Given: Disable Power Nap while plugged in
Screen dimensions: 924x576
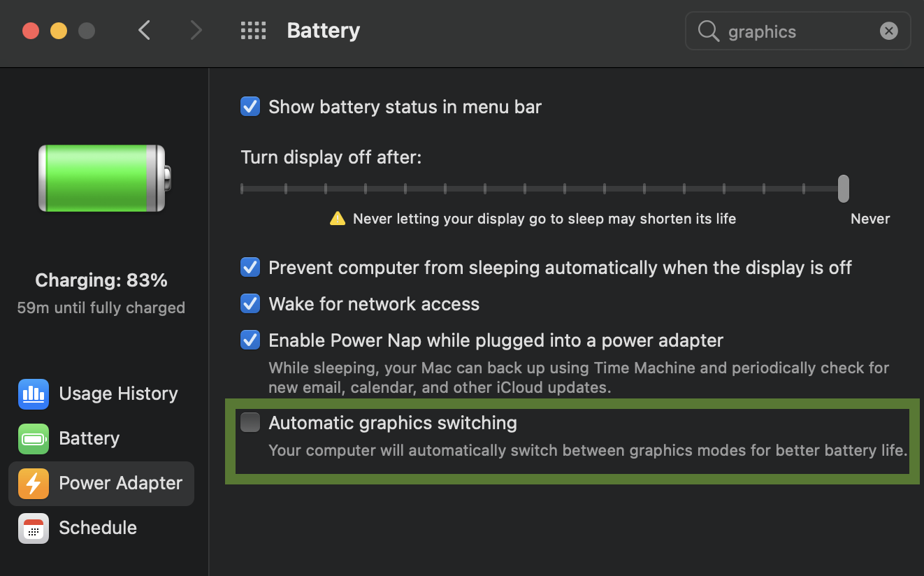Looking at the screenshot, I should tap(250, 340).
